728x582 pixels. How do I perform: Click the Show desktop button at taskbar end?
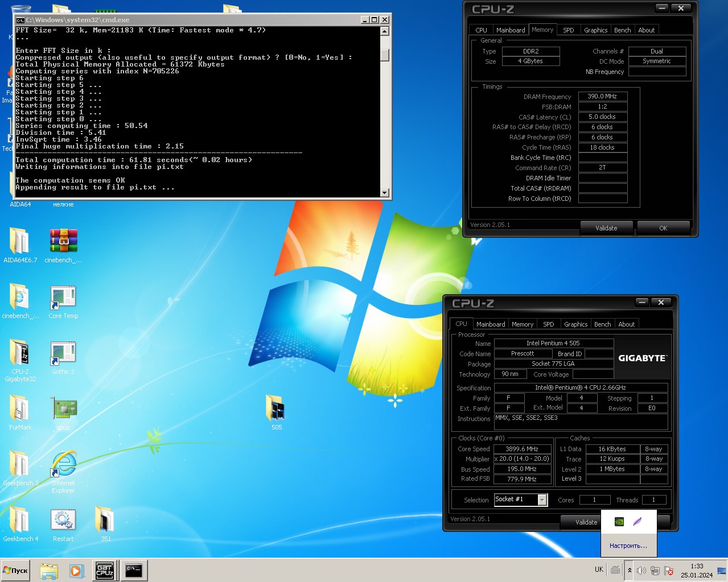coord(722,570)
